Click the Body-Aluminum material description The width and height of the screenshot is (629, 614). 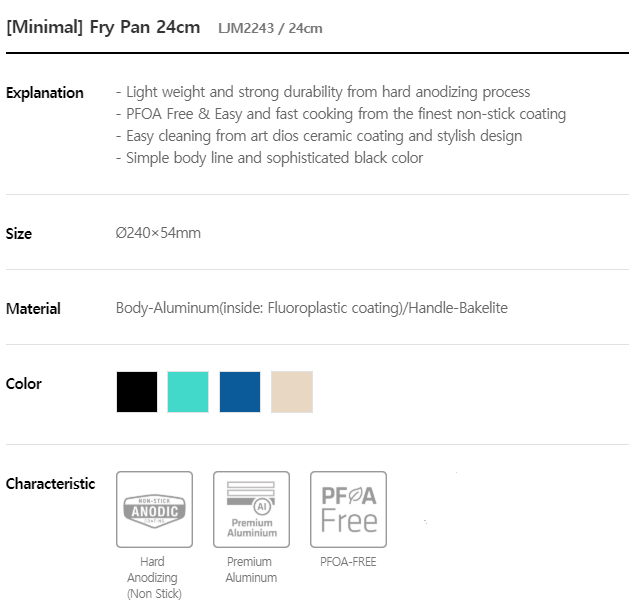(312, 308)
